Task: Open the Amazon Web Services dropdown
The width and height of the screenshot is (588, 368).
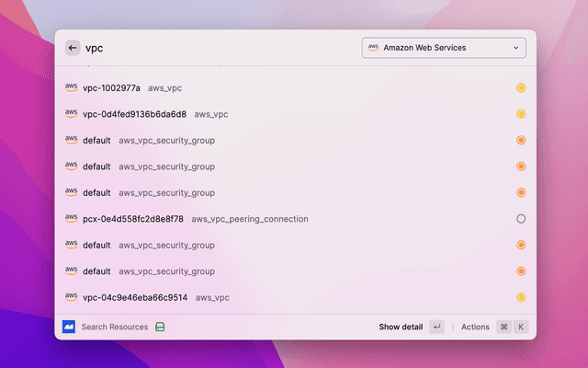Action: (444, 48)
